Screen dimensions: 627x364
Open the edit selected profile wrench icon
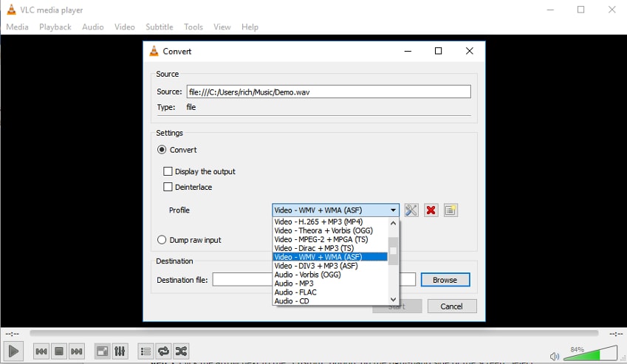pos(411,210)
